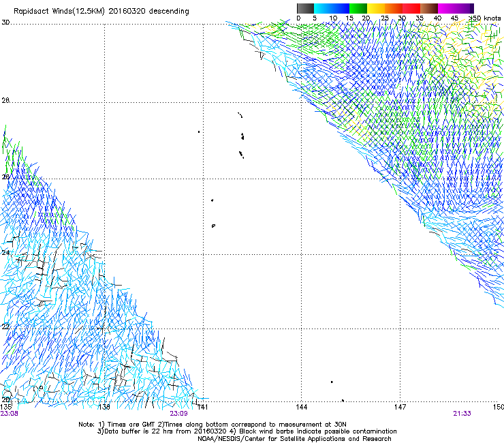The image size is (504, 443).
Task: Click the purple '21:33' swath time label
Action: pyautogui.click(x=462, y=414)
